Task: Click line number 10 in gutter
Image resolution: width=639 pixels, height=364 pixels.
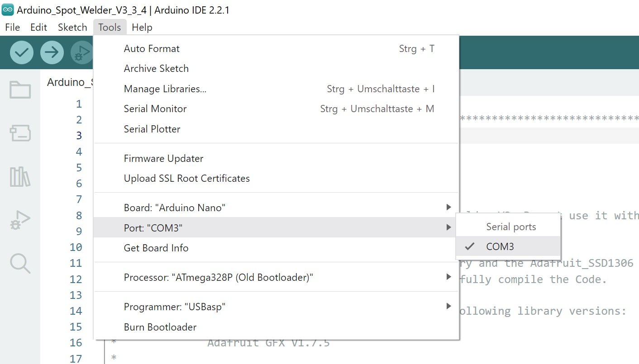Action: [76, 247]
